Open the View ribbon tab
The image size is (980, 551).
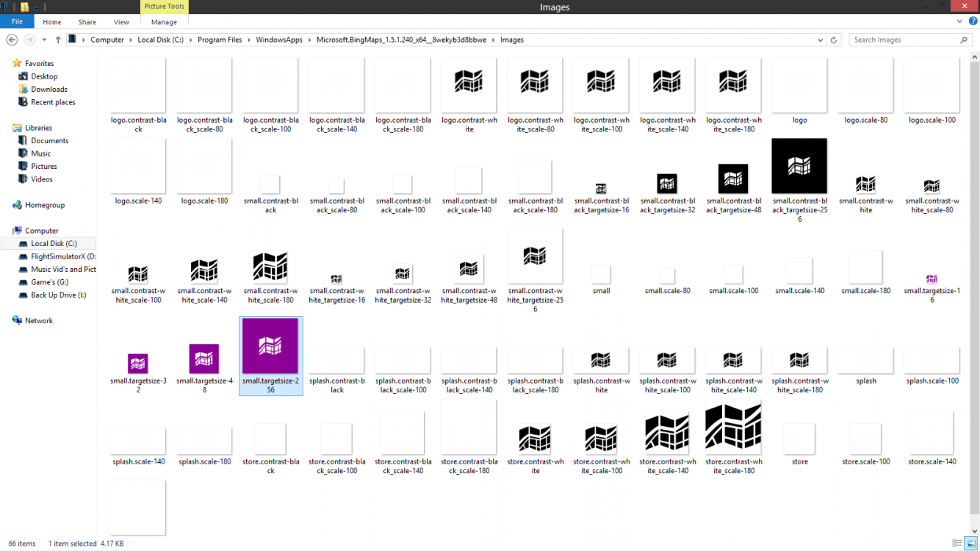pyautogui.click(x=121, y=22)
